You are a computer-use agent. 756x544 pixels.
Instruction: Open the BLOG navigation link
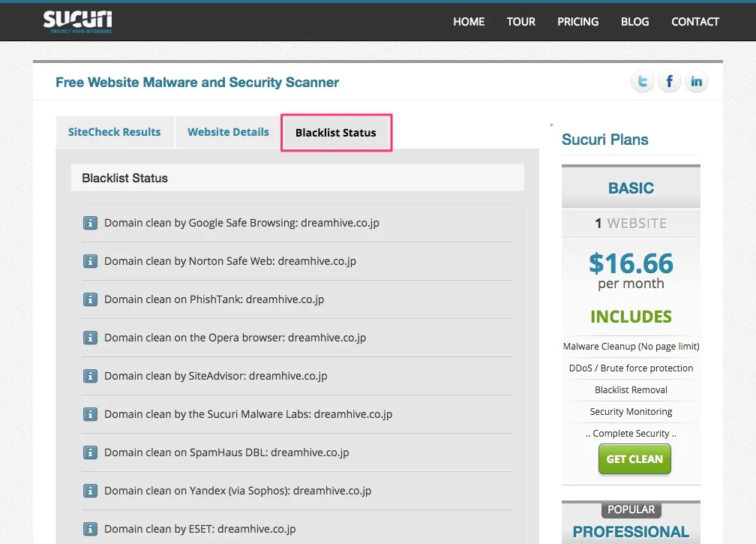point(634,22)
